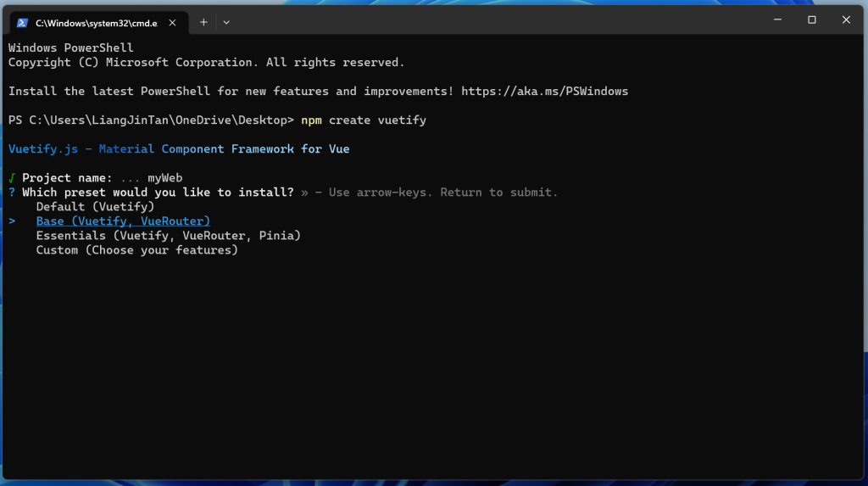Click the 'Use arrow-keys. Return to submit.' hint
The width and height of the screenshot is (868, 486).
[443, 193]
